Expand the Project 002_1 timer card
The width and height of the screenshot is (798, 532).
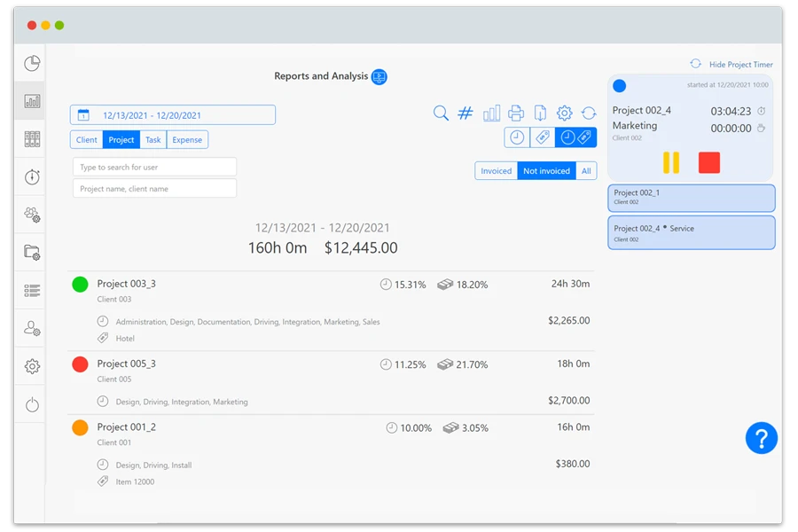click(691, 198)
